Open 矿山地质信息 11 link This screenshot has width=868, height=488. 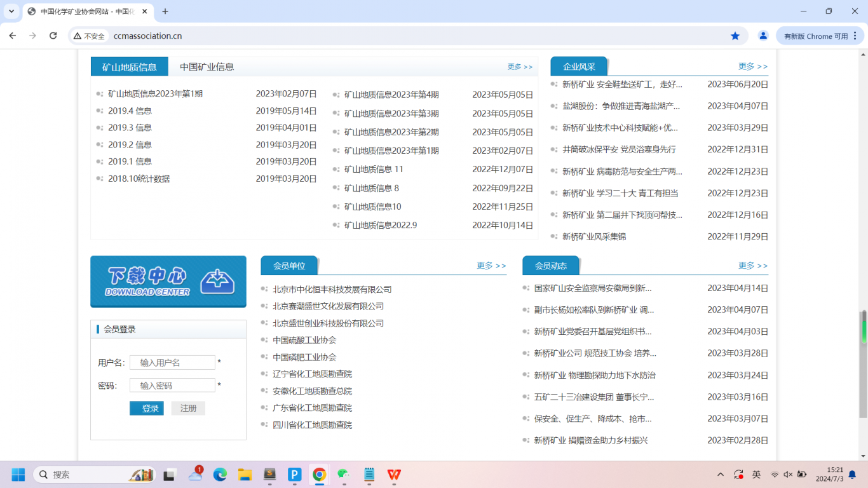(374, 169)
